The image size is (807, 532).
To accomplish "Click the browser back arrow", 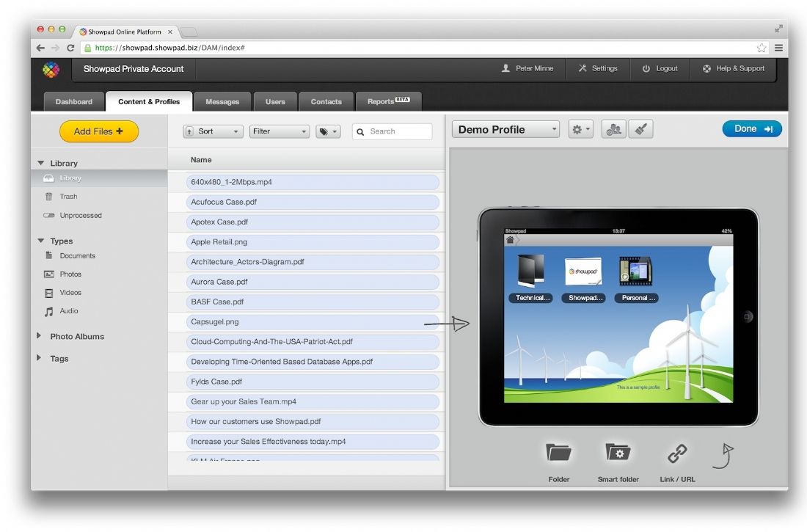I will (x=40, y=48).
